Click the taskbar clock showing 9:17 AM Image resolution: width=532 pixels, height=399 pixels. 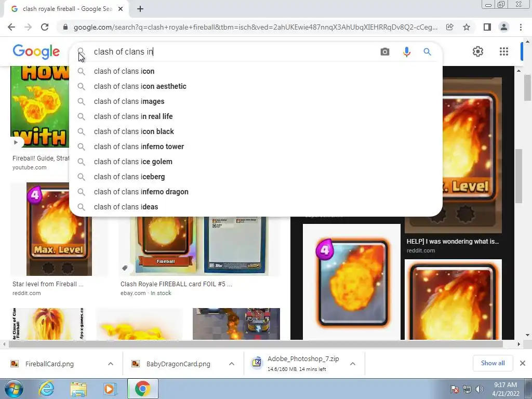click(506, 389)
